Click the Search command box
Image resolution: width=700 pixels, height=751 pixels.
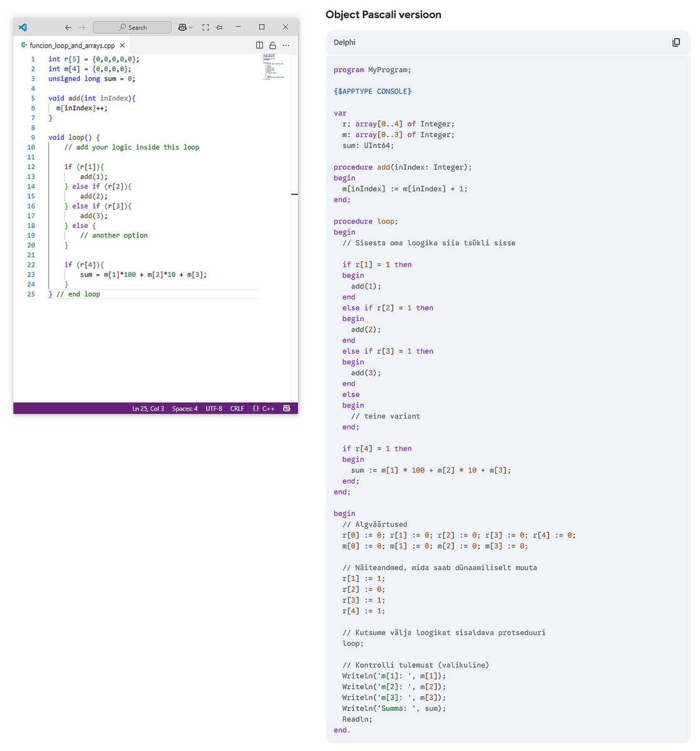click(x=132, y=28)
